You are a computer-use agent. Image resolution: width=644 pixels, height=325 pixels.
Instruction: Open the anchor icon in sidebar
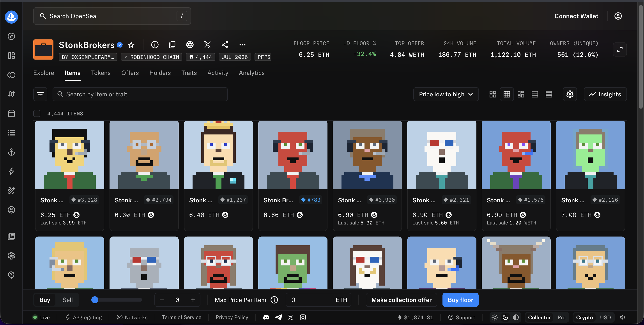[11, 152]
